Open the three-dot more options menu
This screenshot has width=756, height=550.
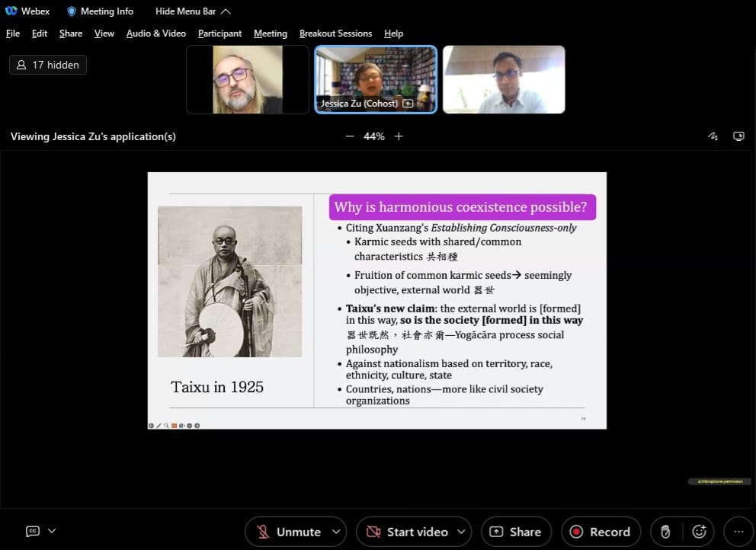pos(738,532)
